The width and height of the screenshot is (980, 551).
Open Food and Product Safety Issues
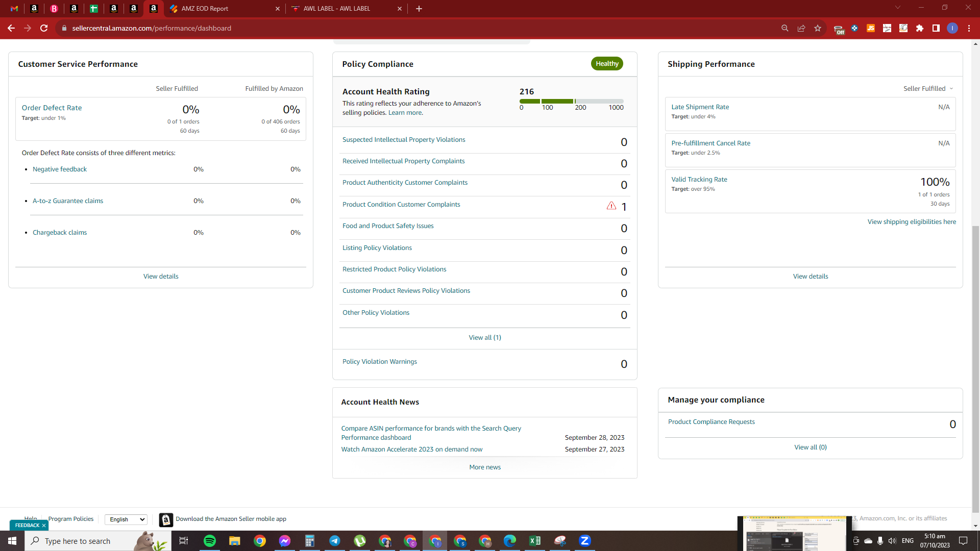388,226
